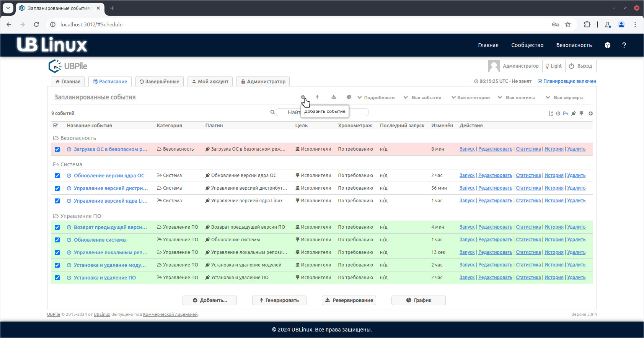
Task: Open the question mark help icon
Action: point(624,45)
